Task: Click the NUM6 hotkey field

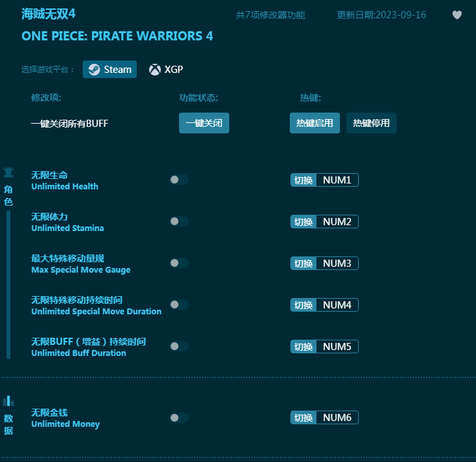Action: coord(337,417)
